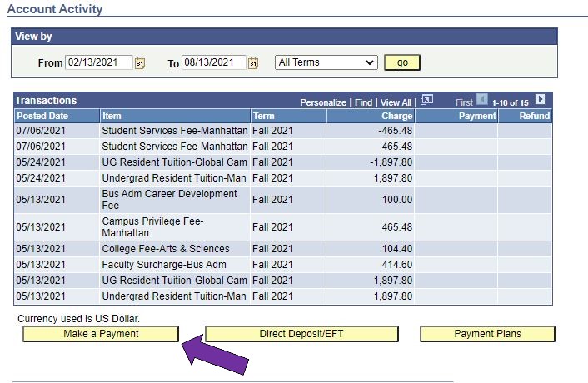The image size is (588, 383).
Task: Select the College Fee-Arts & Sciences item
Action: (x=166, y=249)
